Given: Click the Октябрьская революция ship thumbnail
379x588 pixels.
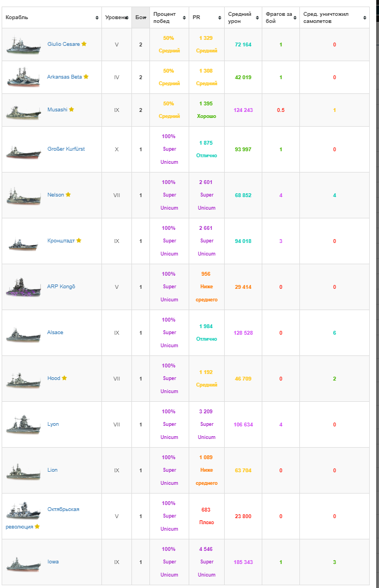Looking at the screenshot, I should coord(23,511).
